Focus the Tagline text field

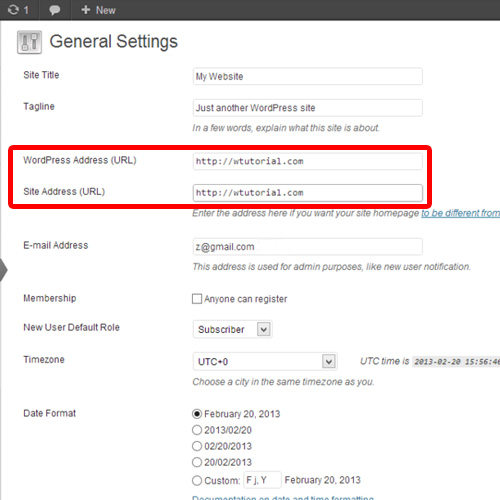click(x=308, y=108)
